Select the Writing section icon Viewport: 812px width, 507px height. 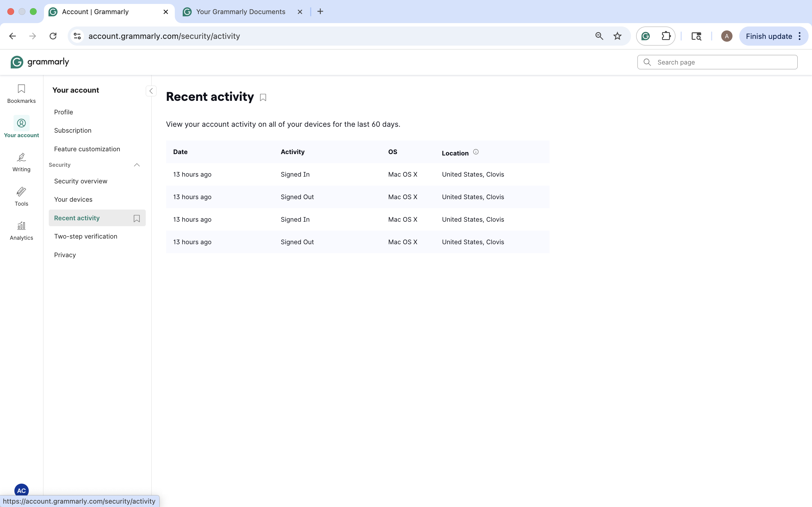[x=21, y=162]
